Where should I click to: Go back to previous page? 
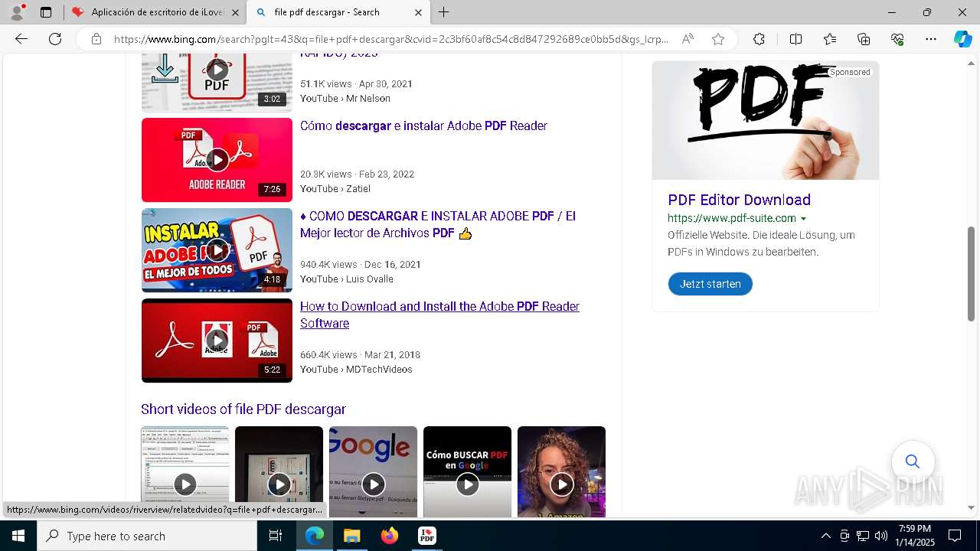(21, 39)
